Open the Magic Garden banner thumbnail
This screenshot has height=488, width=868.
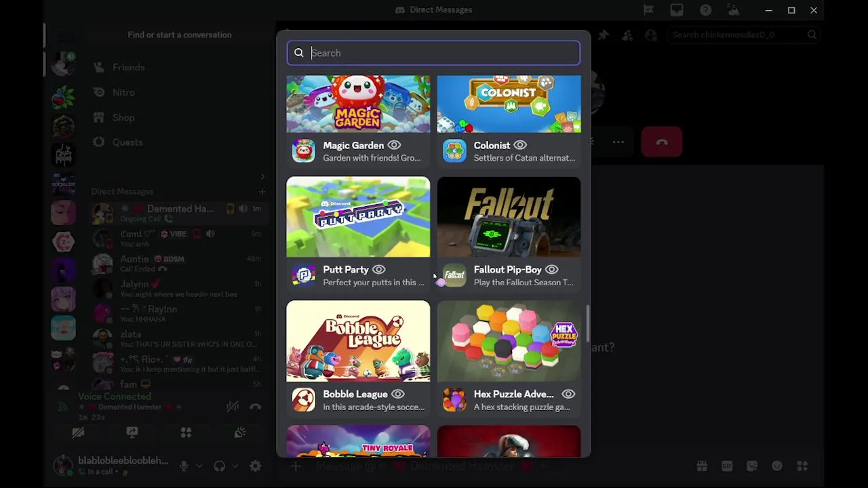[x=358, y=104]
